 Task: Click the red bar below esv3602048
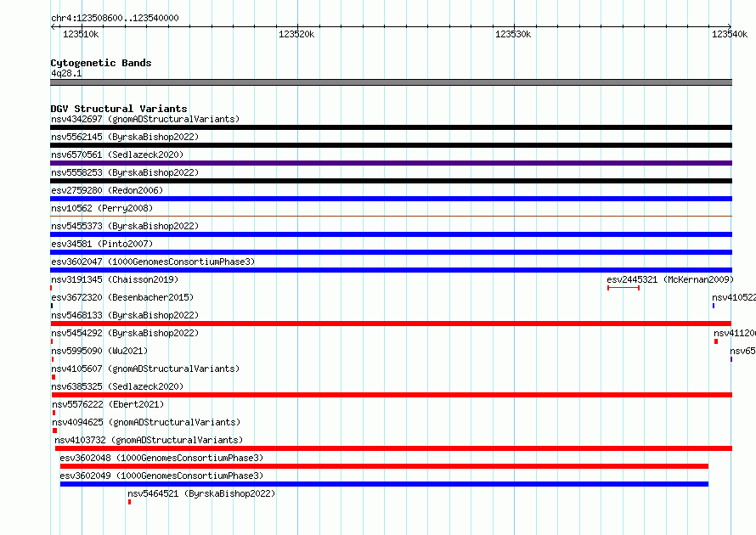click(x=384, y=466)
